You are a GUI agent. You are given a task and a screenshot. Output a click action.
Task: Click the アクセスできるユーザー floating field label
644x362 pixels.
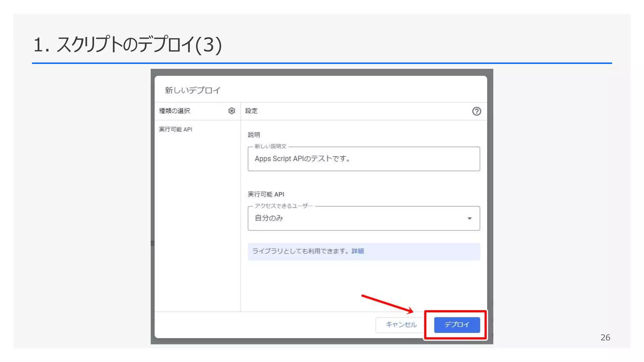[x=283, y=206]
